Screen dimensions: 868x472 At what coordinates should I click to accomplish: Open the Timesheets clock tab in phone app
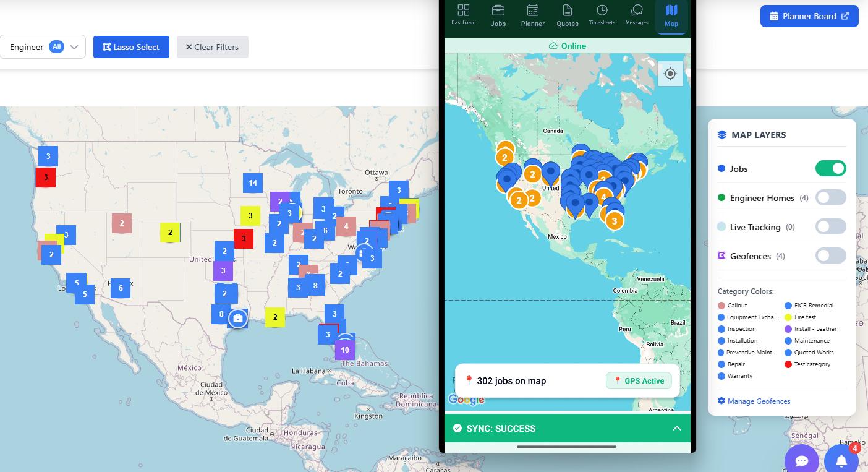click(602, 15)
